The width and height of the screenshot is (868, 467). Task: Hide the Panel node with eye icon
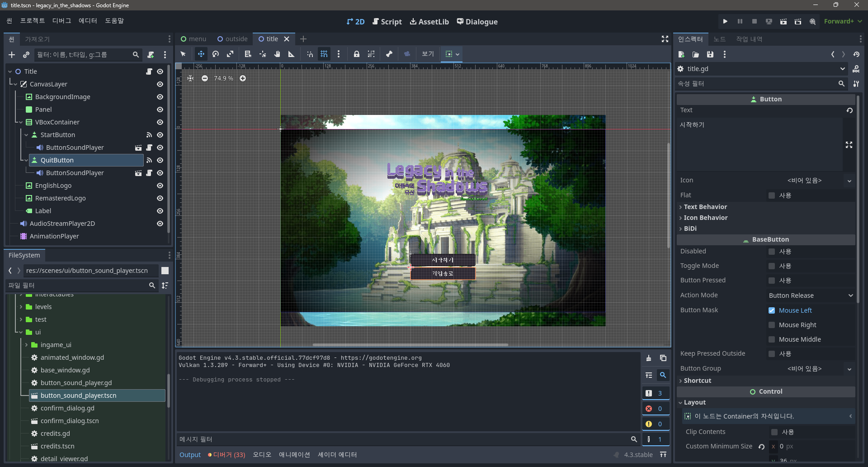(160, 110)
